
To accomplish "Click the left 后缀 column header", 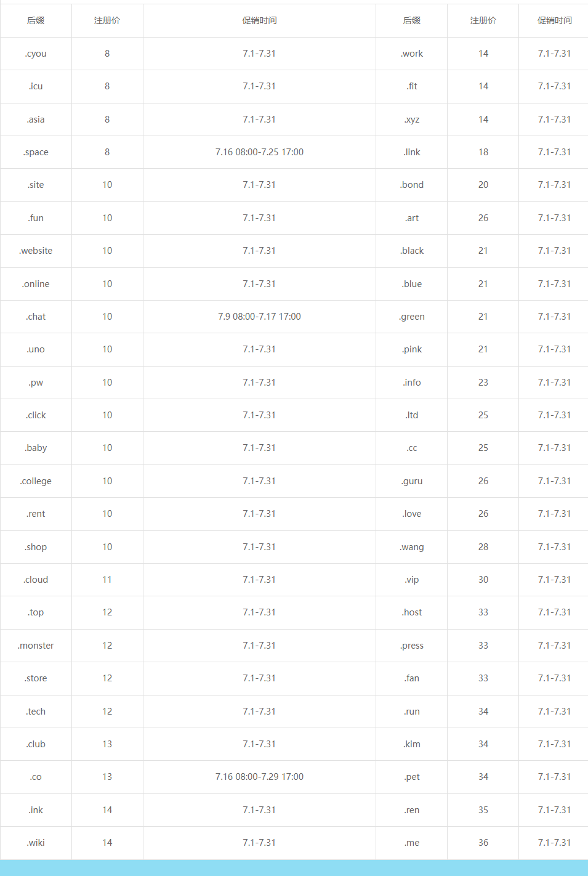I will 36,20.
